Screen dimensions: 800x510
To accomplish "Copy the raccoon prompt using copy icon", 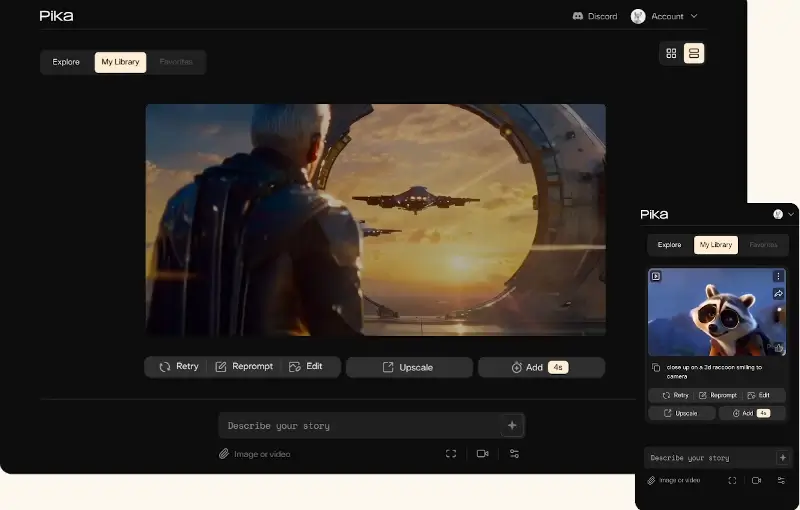I will [x=656, y=368].
